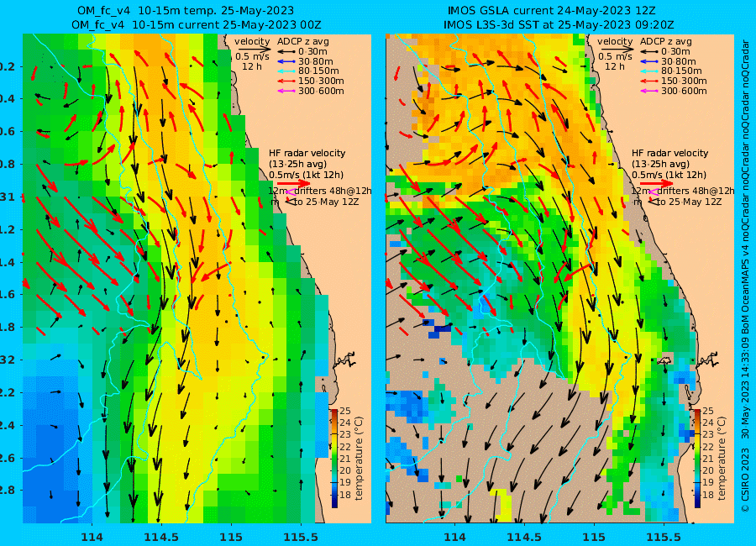Click the 'temperature (°C)' label in the OM_fc_v4 panel

pos(359,458)
